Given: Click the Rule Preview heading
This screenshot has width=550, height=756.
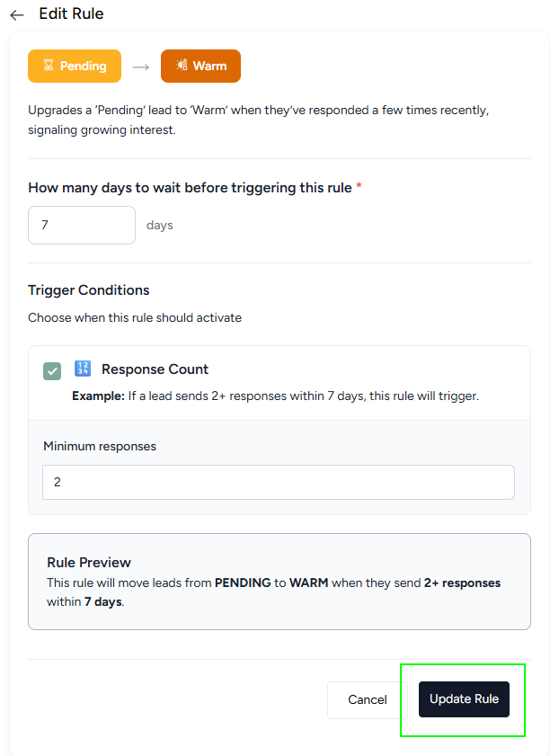Looking at the screenshot, I should (89, 563).
